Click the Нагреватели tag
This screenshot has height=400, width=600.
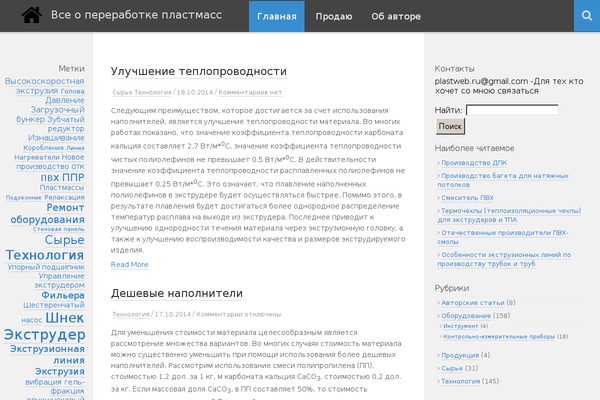37,157
